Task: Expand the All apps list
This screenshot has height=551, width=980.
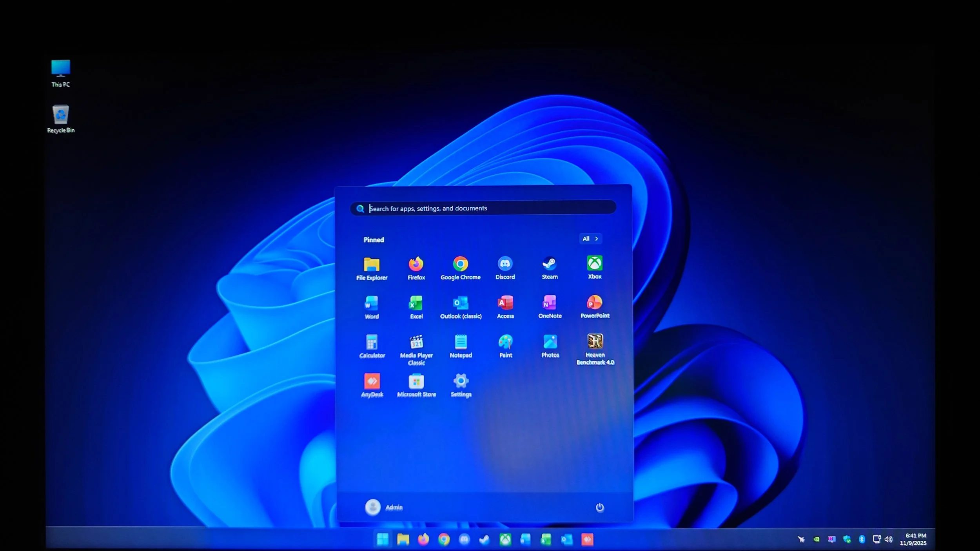Action: coord(590,239)
